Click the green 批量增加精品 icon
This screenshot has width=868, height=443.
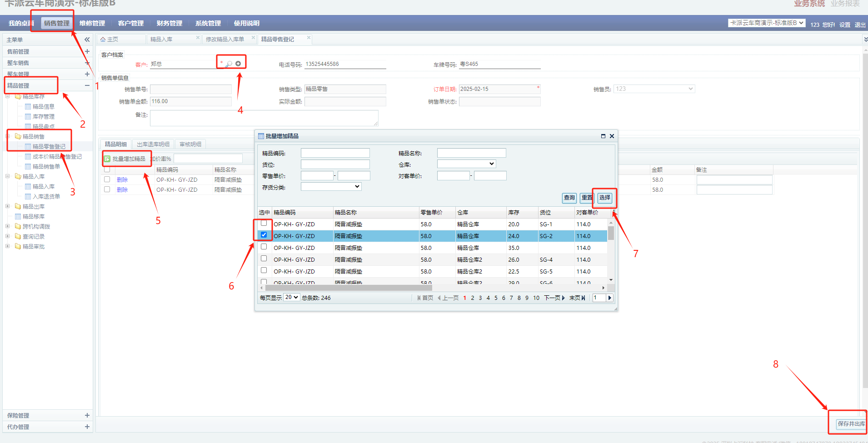[x=107, y=159]
